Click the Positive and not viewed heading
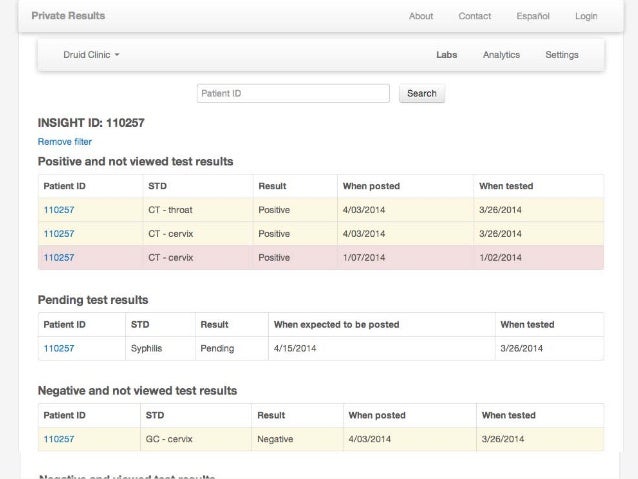Image resolution: width=638 pixels, height=479 pixels. 135,162
